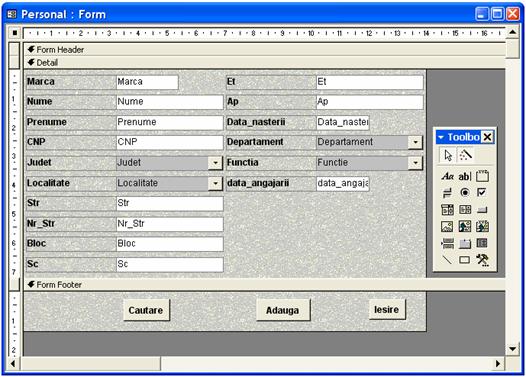Toggle the Control Wizards wand tool
Screen dimensions: 526x377
466,155
